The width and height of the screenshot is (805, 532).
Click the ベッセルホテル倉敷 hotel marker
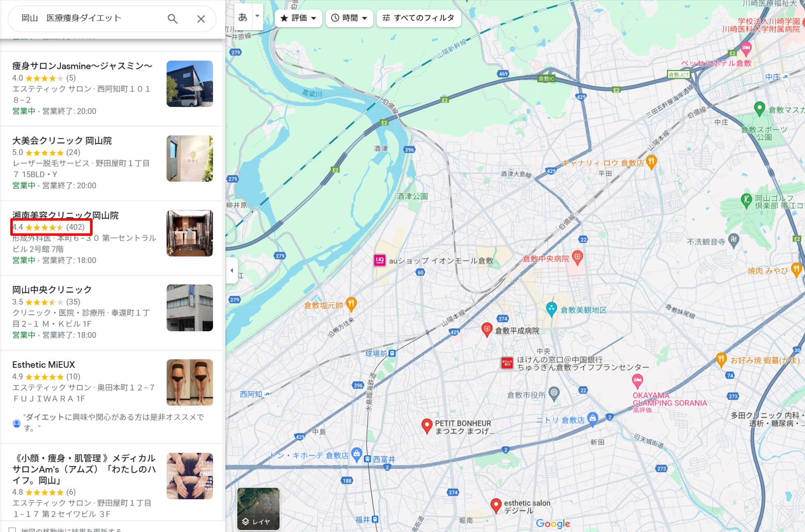(746, 49)
